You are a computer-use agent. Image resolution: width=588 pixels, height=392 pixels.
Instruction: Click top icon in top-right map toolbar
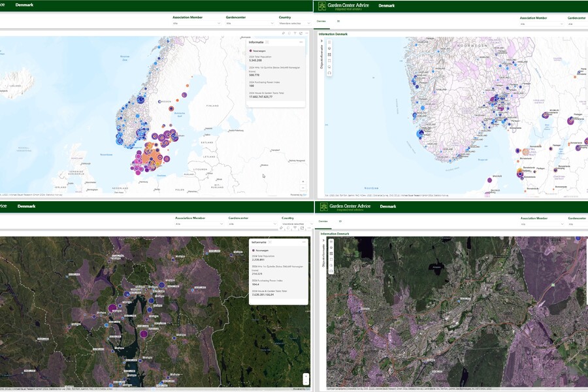[x=329, y=42]
